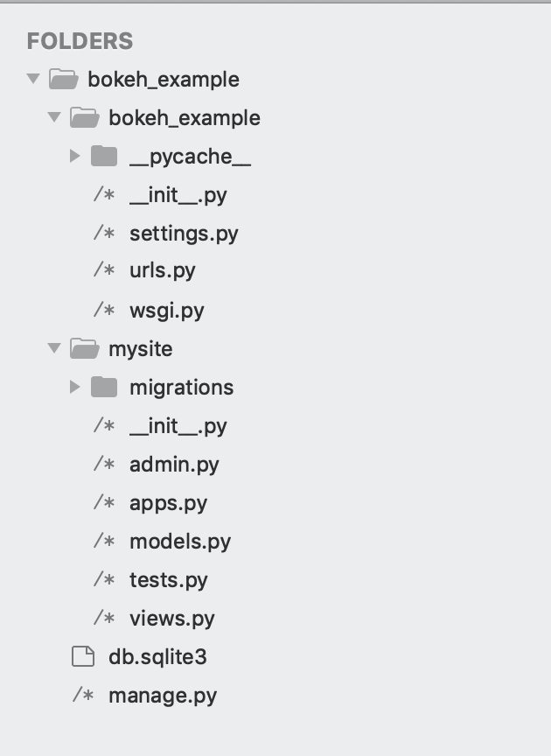Click the file-type icon beside manage.py
The image size is (551, 756).
83,696
